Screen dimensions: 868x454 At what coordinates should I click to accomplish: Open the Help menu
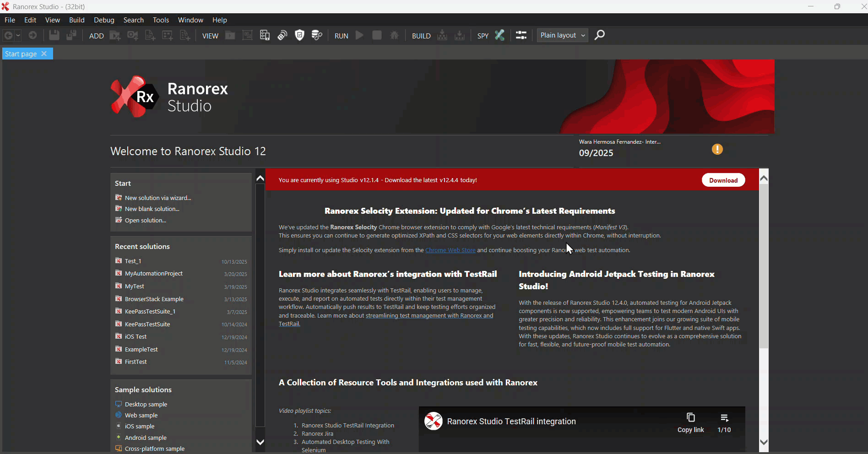click(220, 20)
